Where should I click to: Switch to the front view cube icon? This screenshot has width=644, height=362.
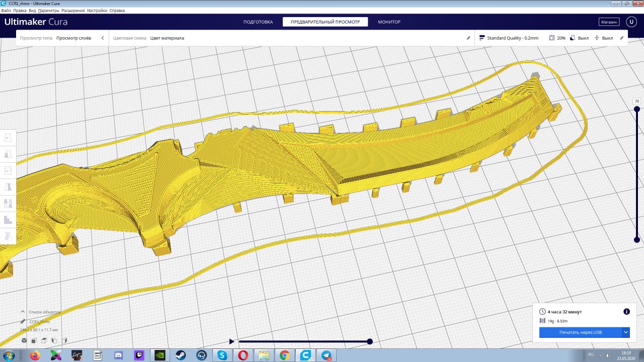34,340
